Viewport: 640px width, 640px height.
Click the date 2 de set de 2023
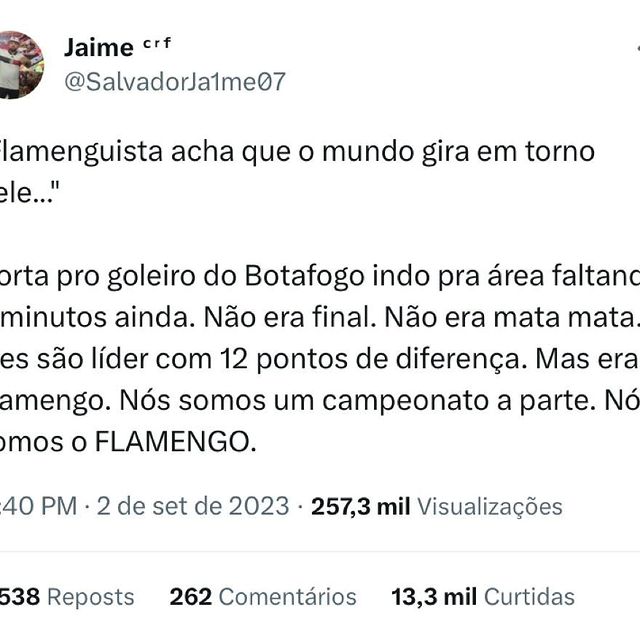point(193,506)
